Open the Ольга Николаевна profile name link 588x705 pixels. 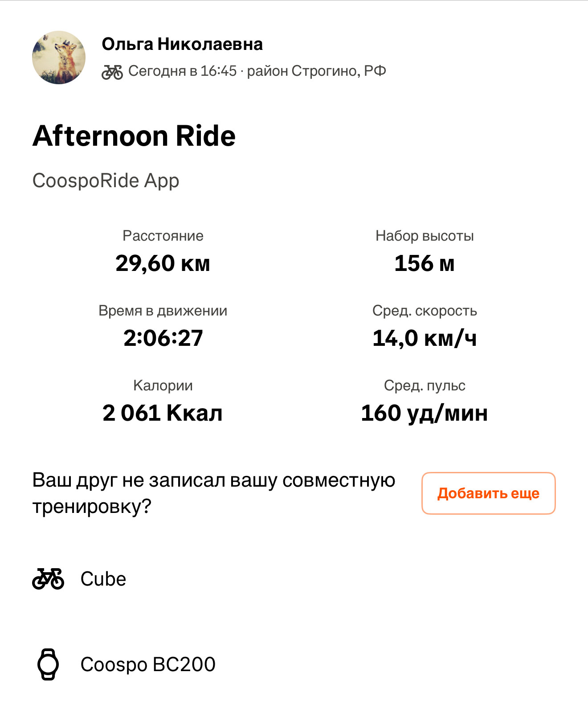[182, 44]
